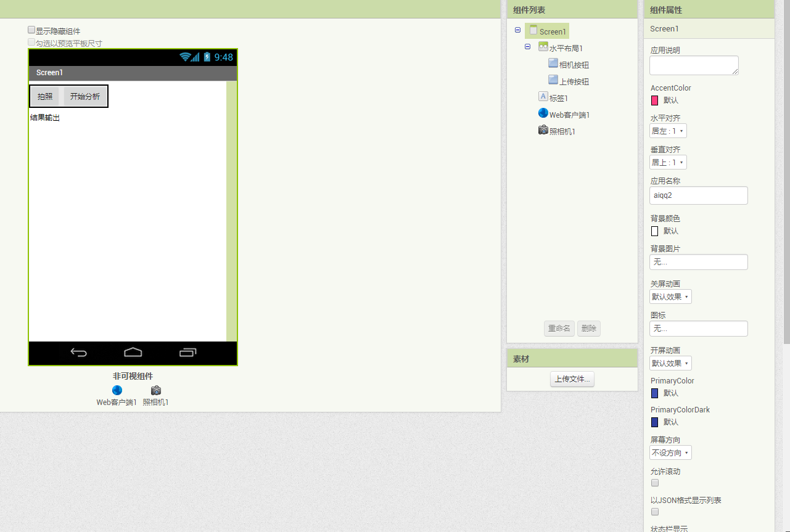Toggle the 以JSON格式显示列表 checkbox
Image resolution: width=790 pixels, height=532 pixels.
(x=655, y=512)
